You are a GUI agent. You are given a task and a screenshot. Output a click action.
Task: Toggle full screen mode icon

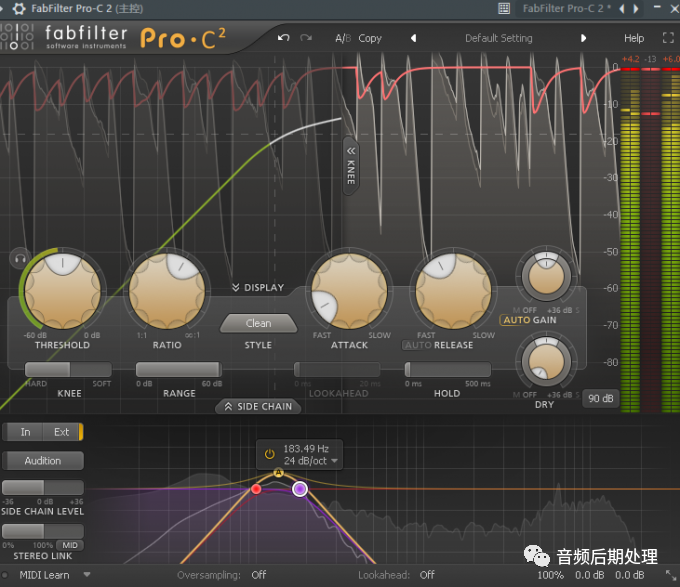[668, 38]
